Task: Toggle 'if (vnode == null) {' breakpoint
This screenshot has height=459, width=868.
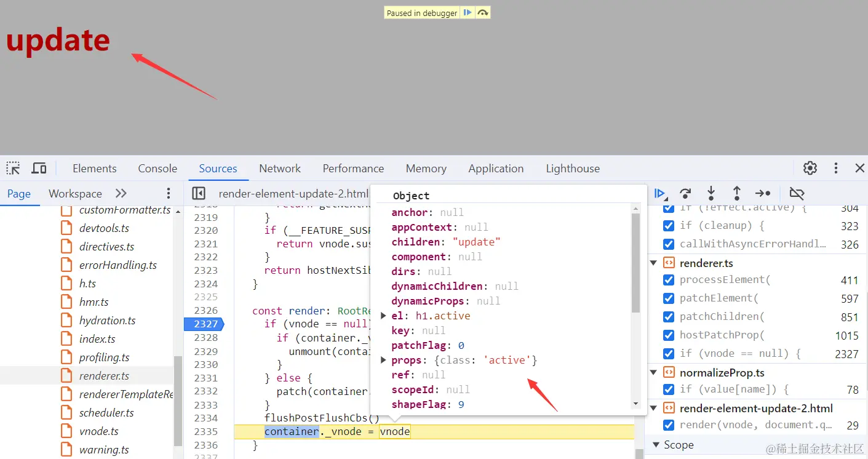Action: [x=669, y=354]
